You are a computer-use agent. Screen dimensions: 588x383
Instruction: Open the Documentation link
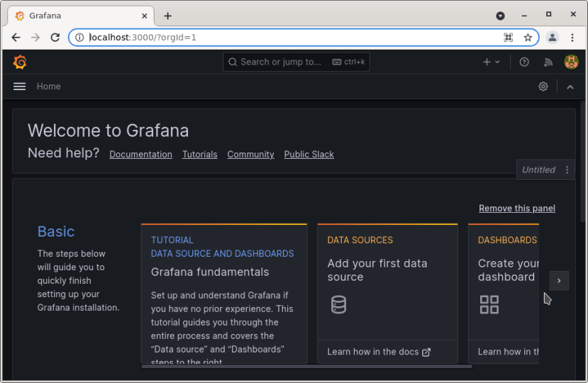pos(140,155)
